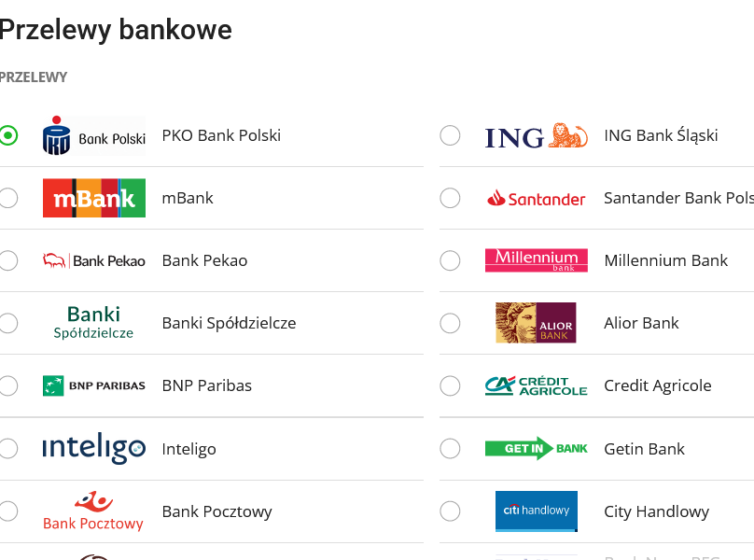Click the mBank logo

pyautogui.click(x=94, y=198)
